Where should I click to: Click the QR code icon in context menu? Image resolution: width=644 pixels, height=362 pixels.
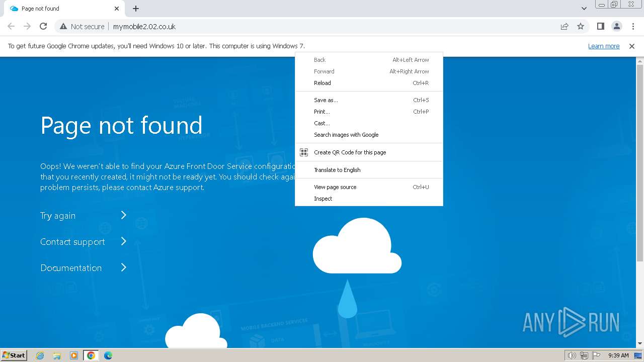pos(304,152)
